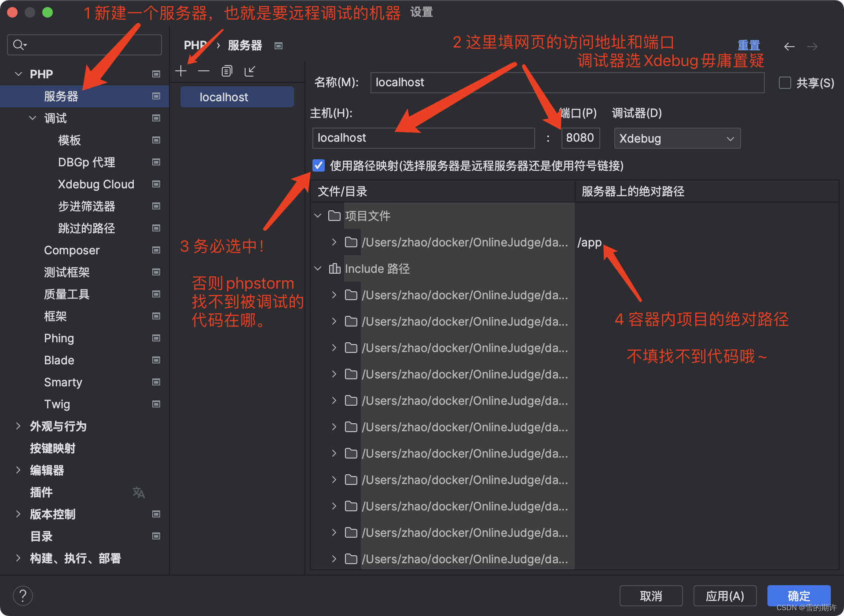Open the Twig settings page

tap(57, 404)
